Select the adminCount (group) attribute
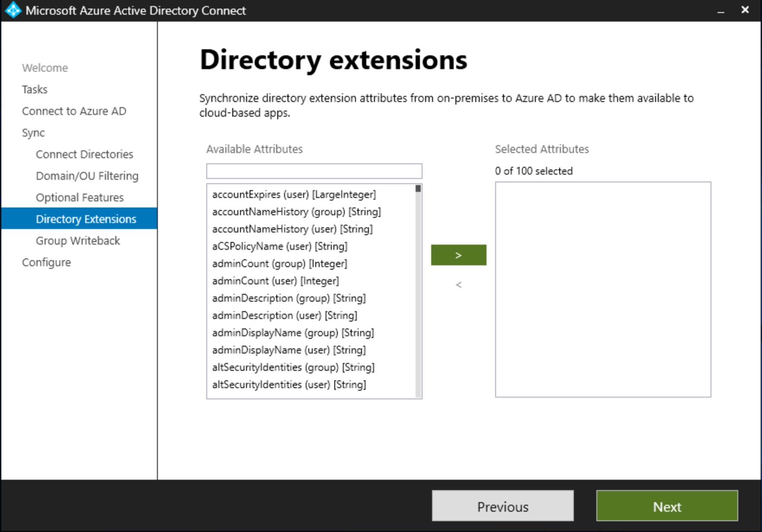 [279, 264]
